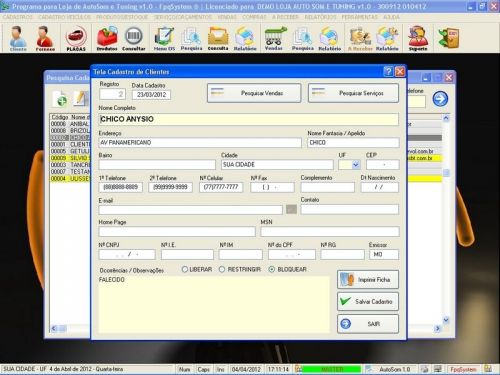
Task: Open the PLACAS car icon
Action: pyautogui.click(x=76, y=38)
